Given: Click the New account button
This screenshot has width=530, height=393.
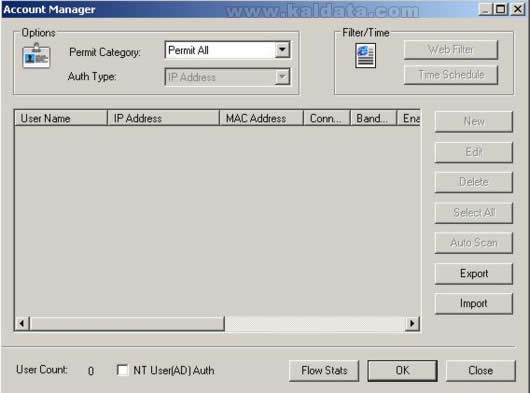Looking at the screenshot, I should click(x=474, y=121).
